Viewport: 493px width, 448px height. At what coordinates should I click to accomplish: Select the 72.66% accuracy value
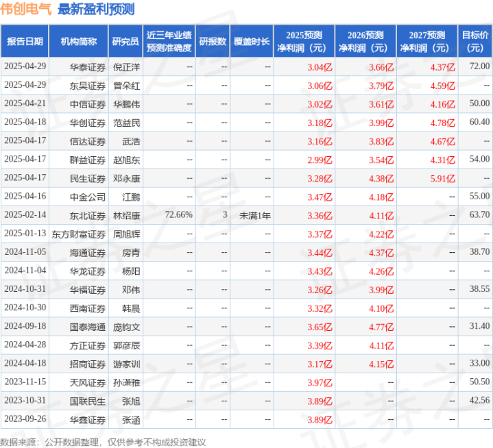[x=178, y=215]
